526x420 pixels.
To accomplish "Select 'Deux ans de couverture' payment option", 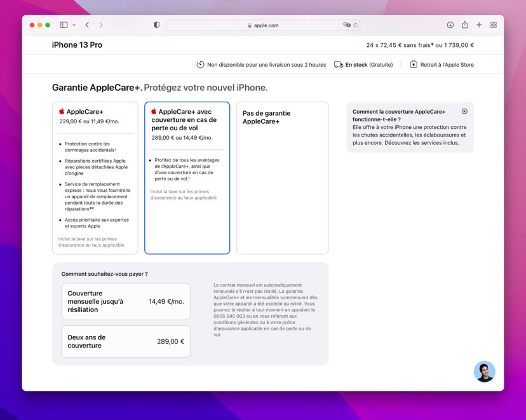I will click(126, 341).
